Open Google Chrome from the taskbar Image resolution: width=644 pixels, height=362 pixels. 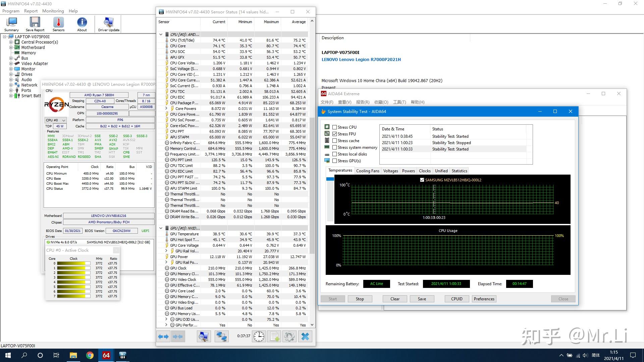click(90, 355)
